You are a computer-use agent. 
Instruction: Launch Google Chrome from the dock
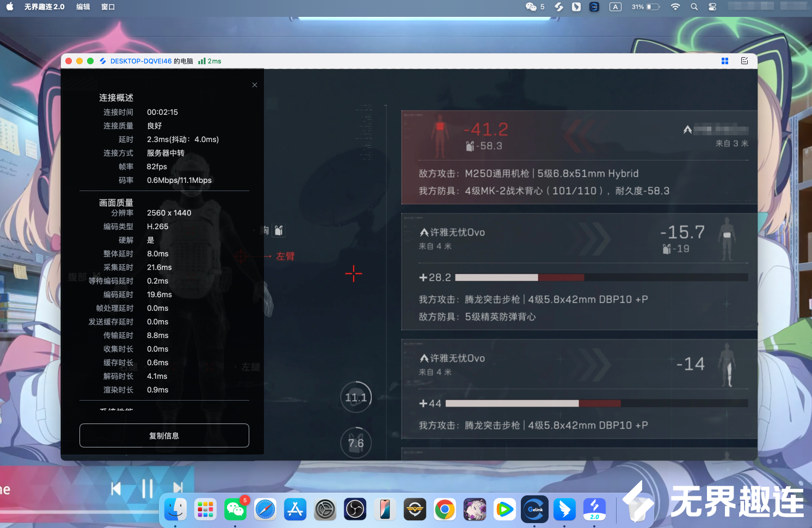tap(445, 509)
